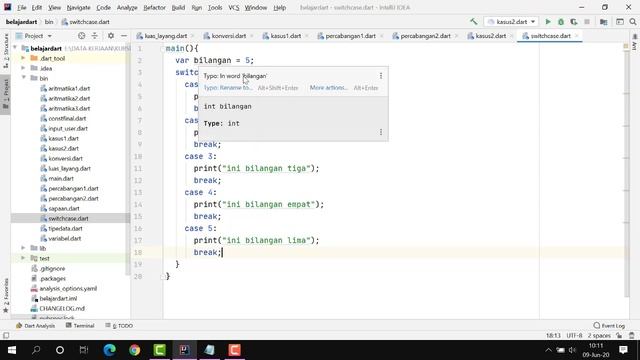Collapse the belajardart root folder
Image resolution: width=640 pixels, height=360 pixels.
(x=15, y=48)
